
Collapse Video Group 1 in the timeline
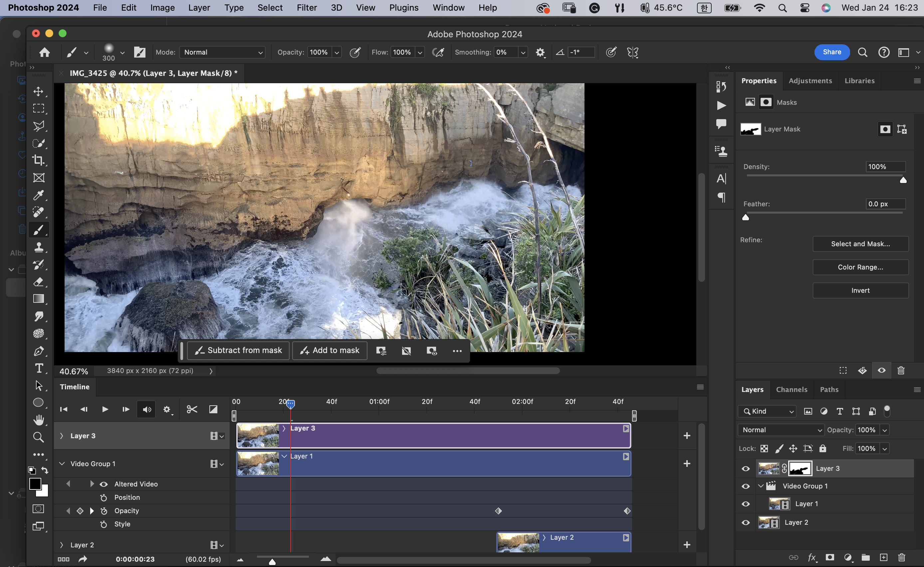tap(62, 464)
